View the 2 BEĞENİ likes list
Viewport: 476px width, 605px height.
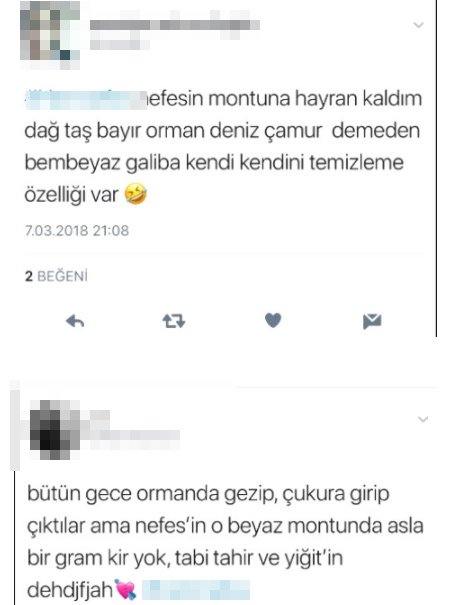pyautogui.click(x=56, y=276)
